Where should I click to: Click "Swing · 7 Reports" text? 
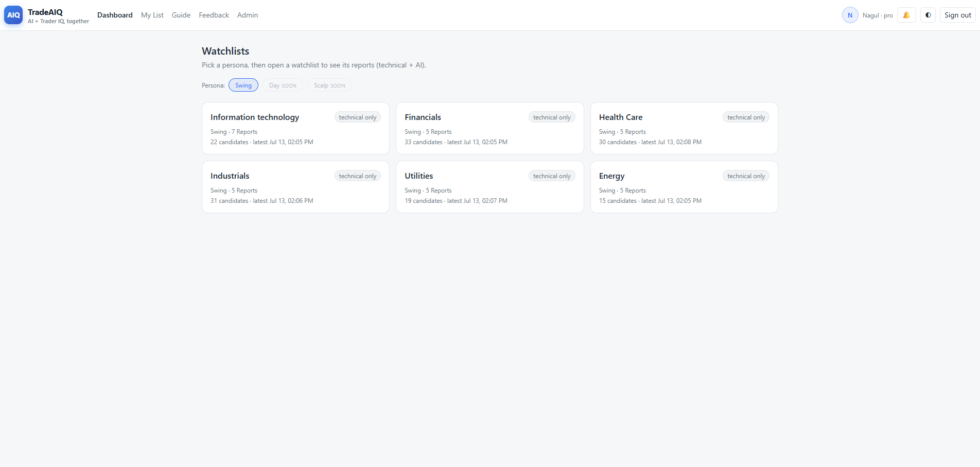234,132
